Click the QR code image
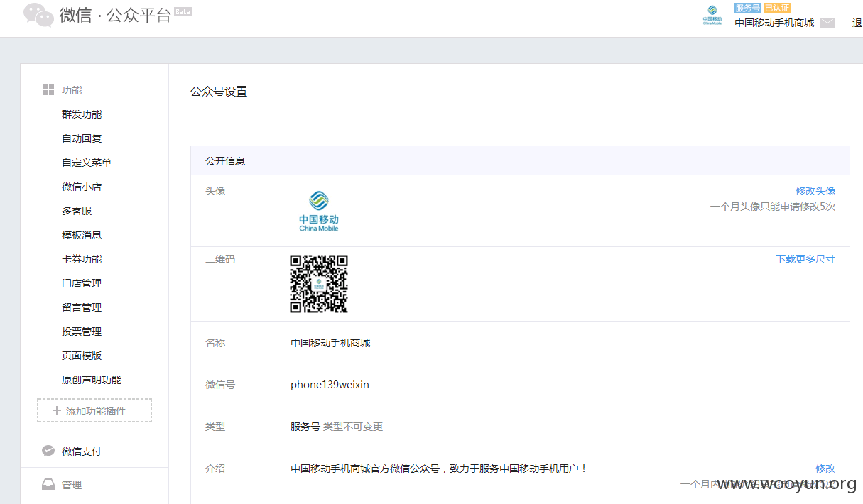The width and height of the screenshot is (863, 504). pos(319,284)
